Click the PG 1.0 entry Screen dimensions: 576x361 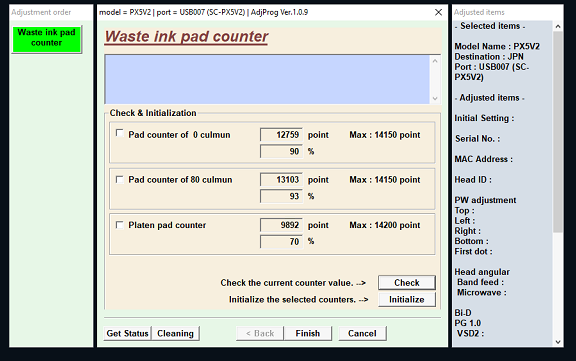click(467, 323)
